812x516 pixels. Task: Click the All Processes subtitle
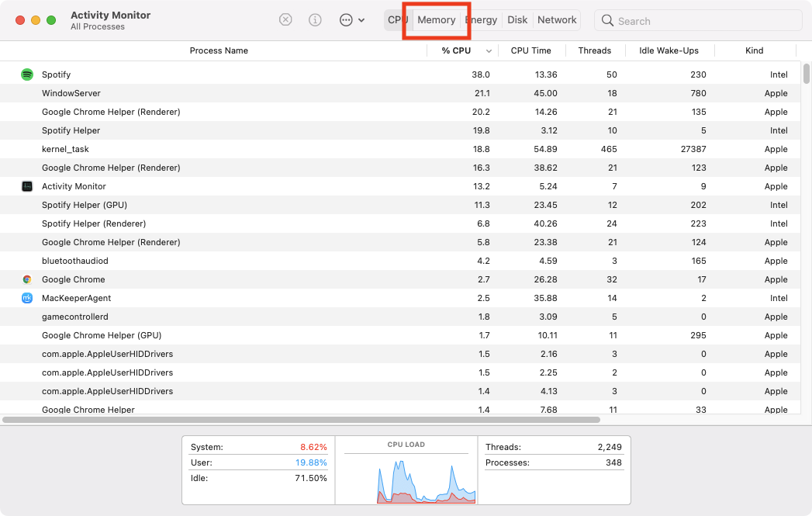tap(98, 27)
